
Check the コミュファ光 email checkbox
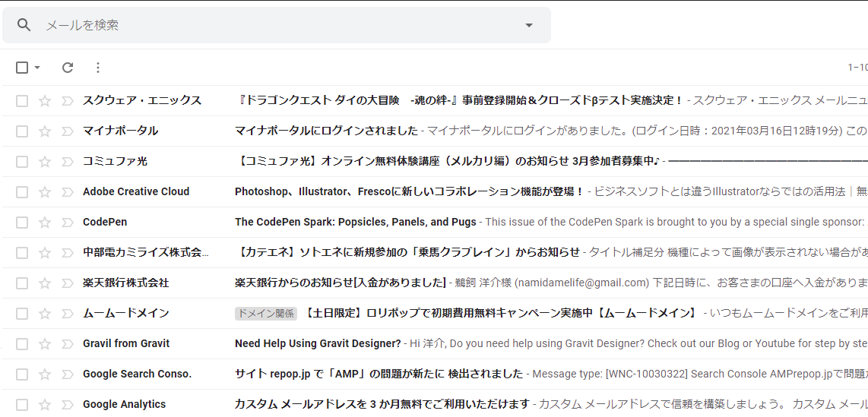[x=21, y=162]
